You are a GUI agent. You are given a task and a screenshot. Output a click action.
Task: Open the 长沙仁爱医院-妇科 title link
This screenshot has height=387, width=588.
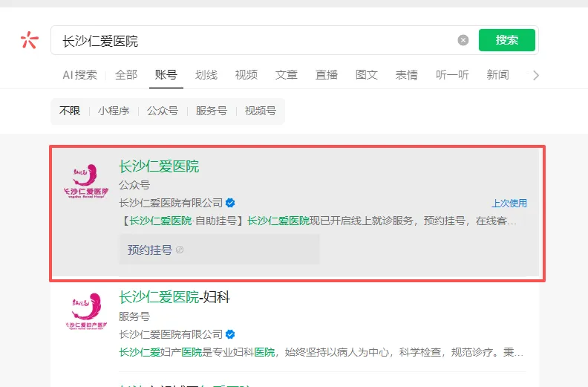174,297
